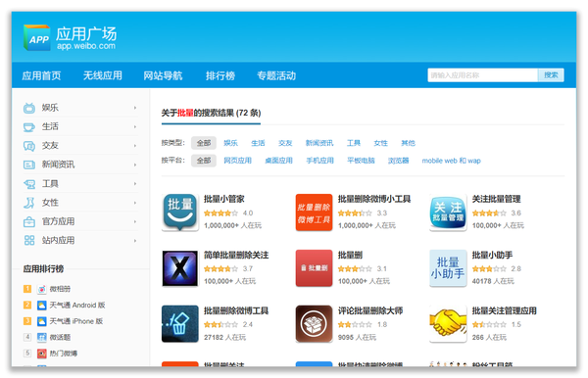Expand the 女性 category arrow
The image size is (588, 378).
click(135, 203)
